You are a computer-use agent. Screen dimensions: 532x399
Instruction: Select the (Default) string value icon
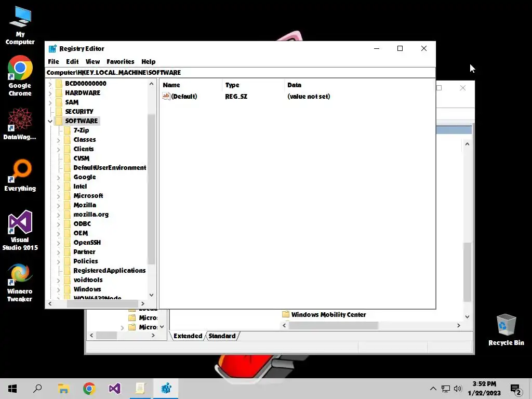pyautogui.click(x=166, y=96)
